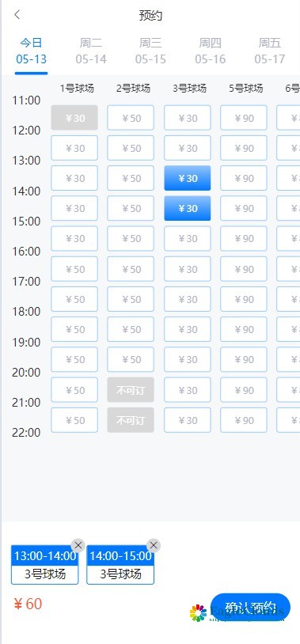Remove the 14:00-15:00 booking chip
Viewport: 300px width, 644px height.
(154, 545)
